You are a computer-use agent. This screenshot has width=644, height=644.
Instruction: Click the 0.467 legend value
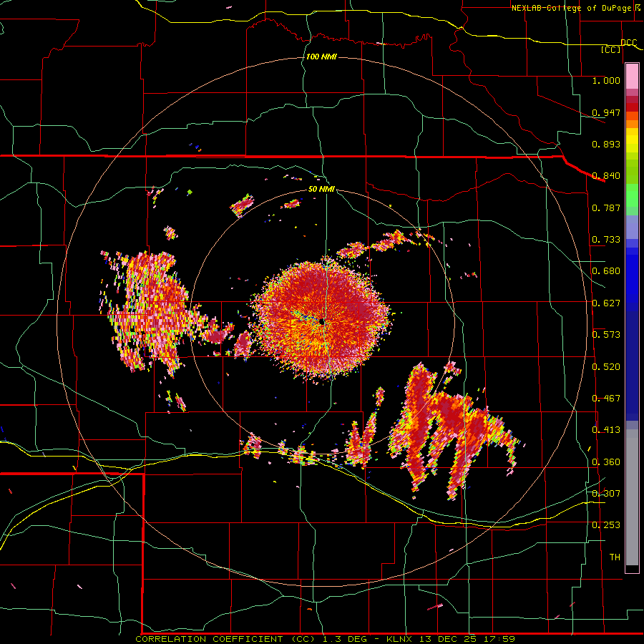606,399
